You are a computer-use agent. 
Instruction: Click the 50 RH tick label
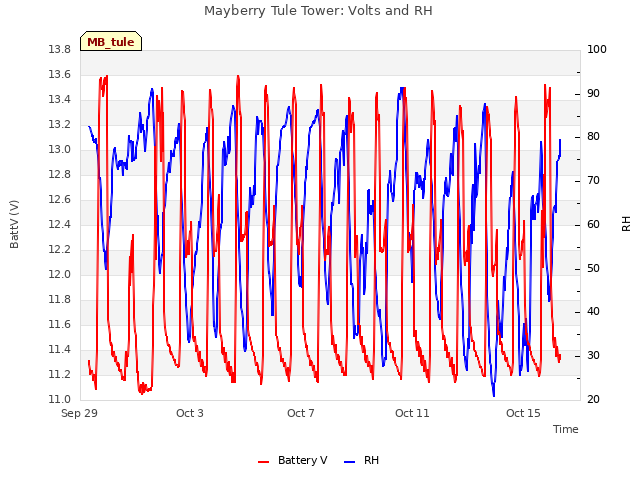(593, 269)
